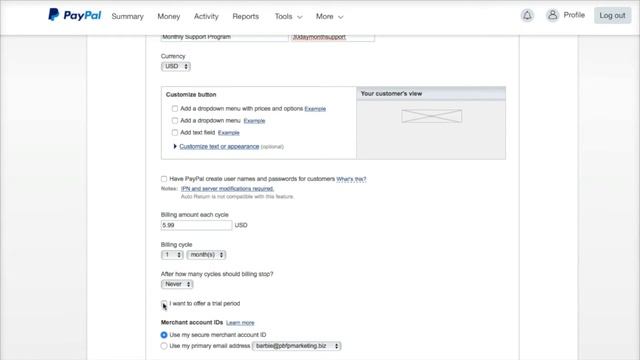The image size is (640, 360).
Task: Open the USD currency dropdown
Action: pos(176,66)
